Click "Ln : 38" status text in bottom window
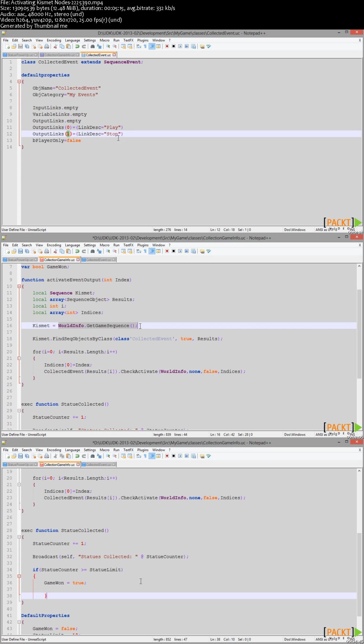The image size is (364, 644). pyautogui.click(x=215, y=639)
